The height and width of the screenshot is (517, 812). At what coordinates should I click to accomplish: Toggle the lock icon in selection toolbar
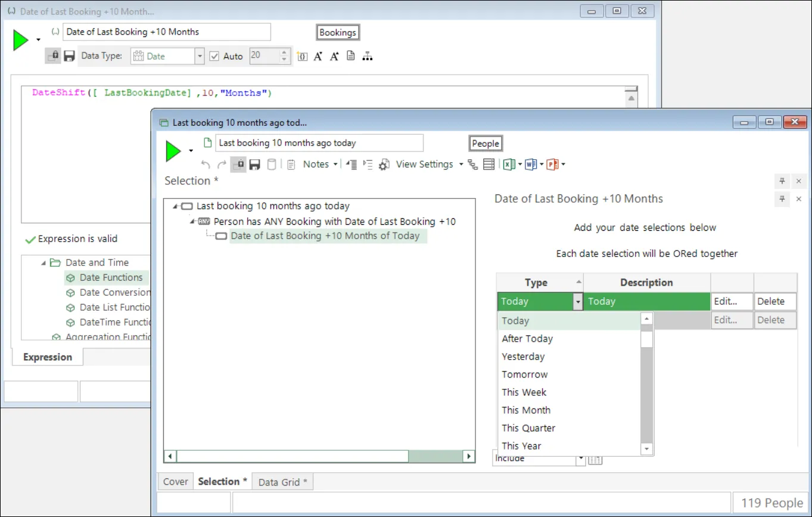238,165
